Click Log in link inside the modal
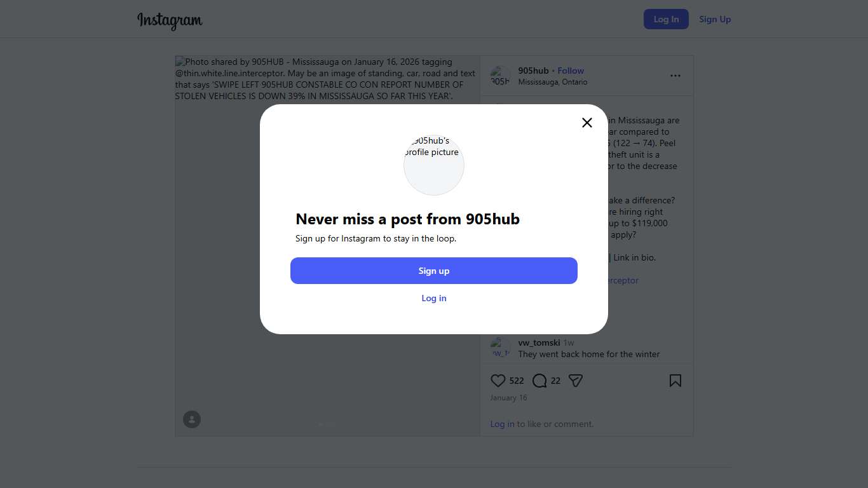Screen dimensions: 868x488 pos(434,298)
